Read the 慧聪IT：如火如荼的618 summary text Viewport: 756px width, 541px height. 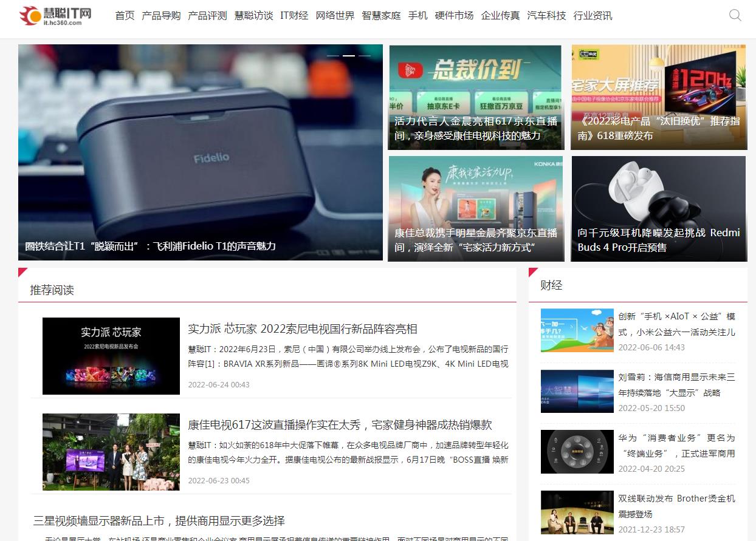pyautogui.click(x=348, y=452)
